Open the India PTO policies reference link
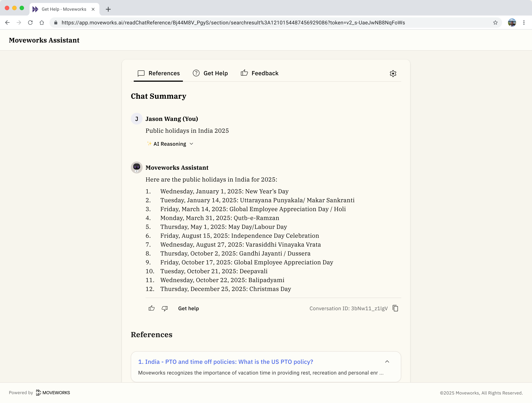Image resolution: width=532 pixels, height=403 pixels. coord(225,362)
